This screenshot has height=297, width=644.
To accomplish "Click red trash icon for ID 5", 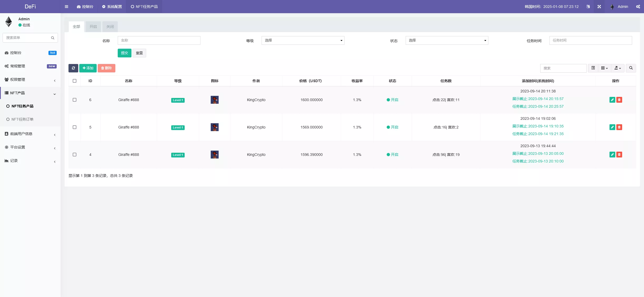I will click(x=619, y=127).
